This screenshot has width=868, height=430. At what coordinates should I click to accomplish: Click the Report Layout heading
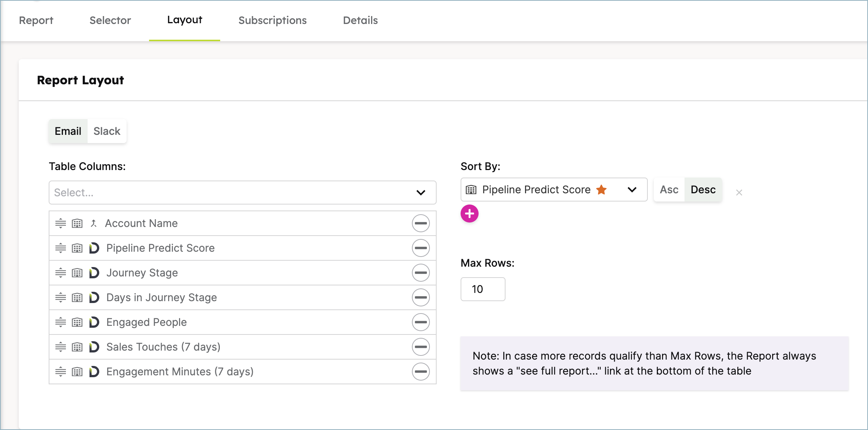[x=81, y=80]
